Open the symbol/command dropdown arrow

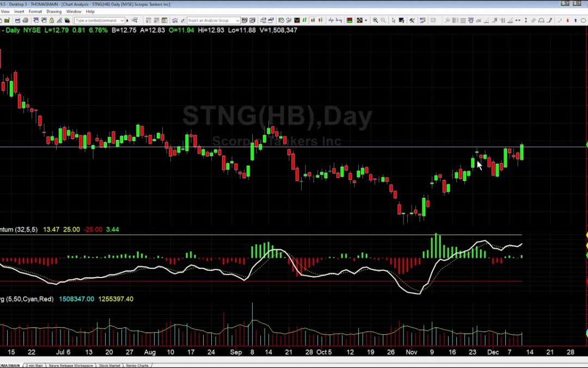click(121, 21)
